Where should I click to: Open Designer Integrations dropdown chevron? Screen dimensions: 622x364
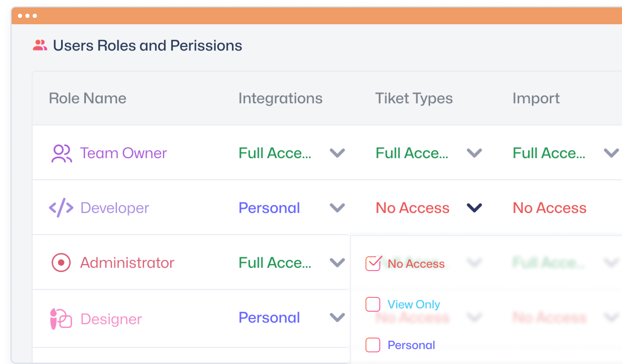tap(337, 317)
